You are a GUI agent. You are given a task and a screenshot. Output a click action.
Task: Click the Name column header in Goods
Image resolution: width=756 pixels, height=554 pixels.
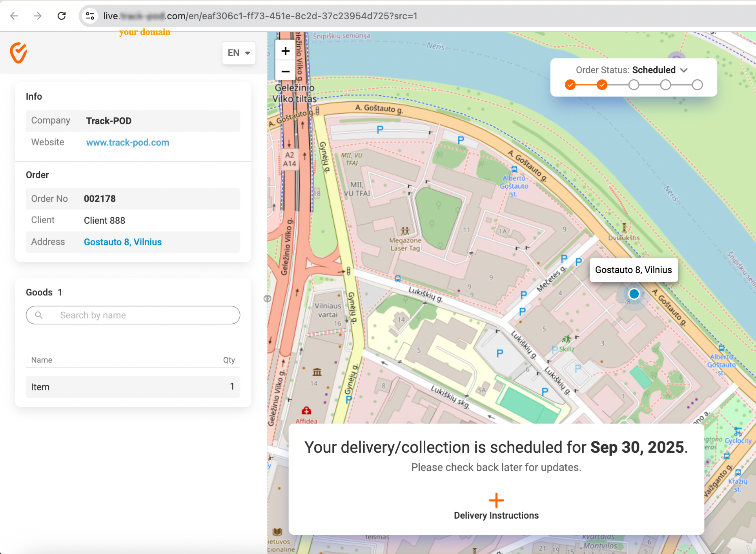(42, 360)
